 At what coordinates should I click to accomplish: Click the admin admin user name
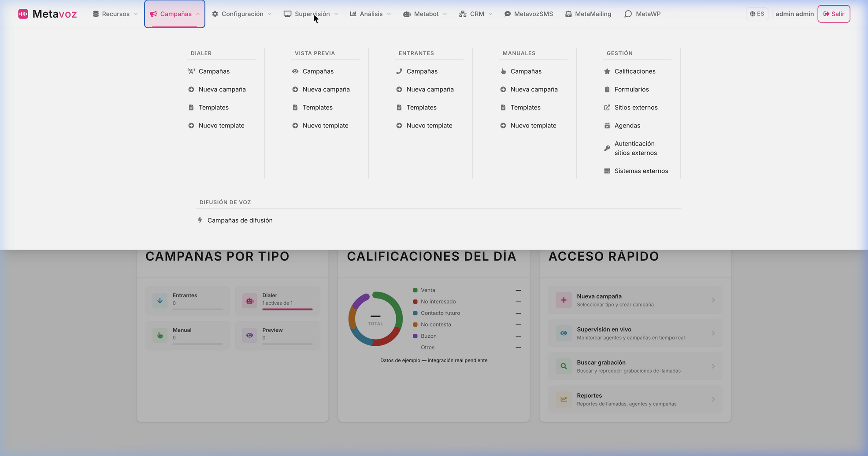pyautogui.click(x=794, y=14)
